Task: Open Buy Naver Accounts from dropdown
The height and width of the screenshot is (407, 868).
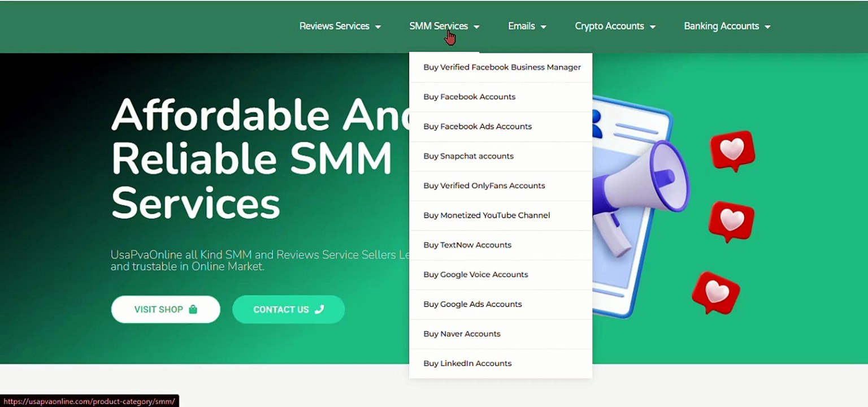Action: (x=501, y=334)
